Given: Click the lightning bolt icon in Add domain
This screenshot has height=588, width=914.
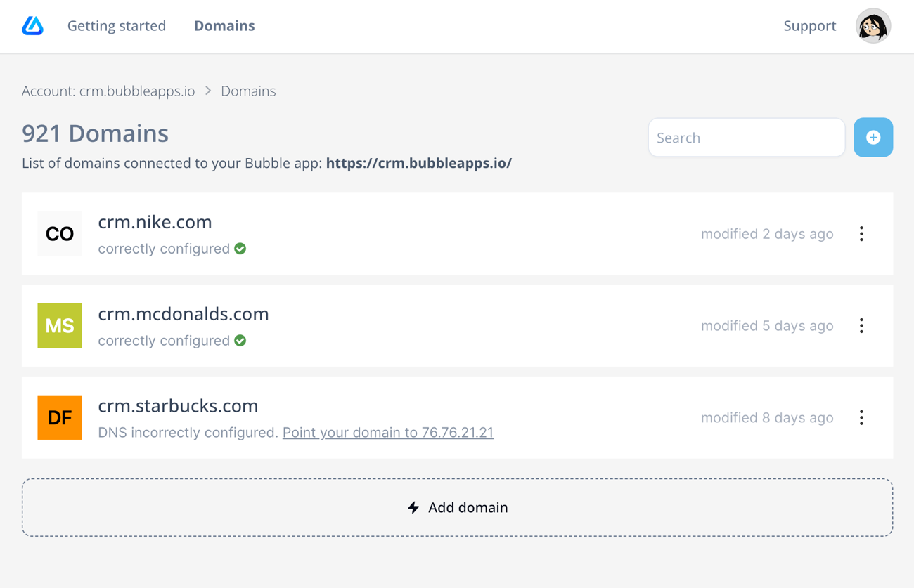Looking at the screenshot, I should click(413, 507).
